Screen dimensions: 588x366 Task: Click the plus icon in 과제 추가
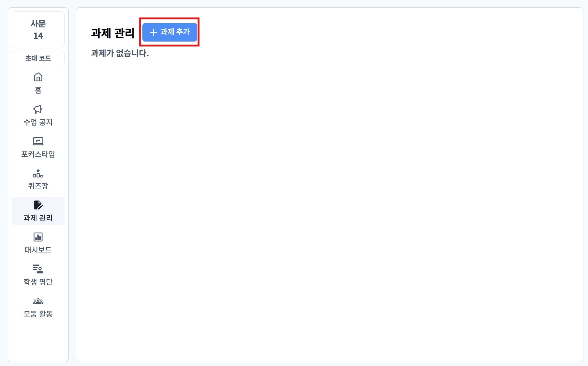[x=153, y=32]
